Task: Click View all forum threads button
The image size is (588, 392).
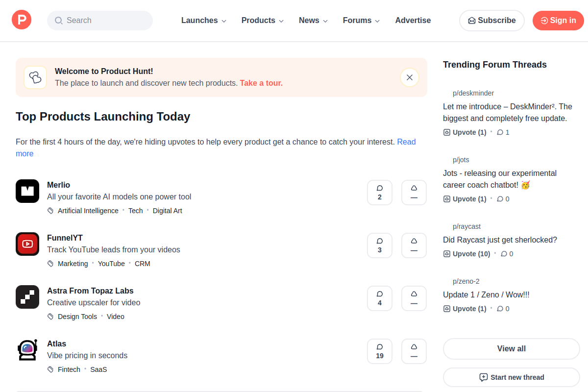Action: tap(512, 349)
